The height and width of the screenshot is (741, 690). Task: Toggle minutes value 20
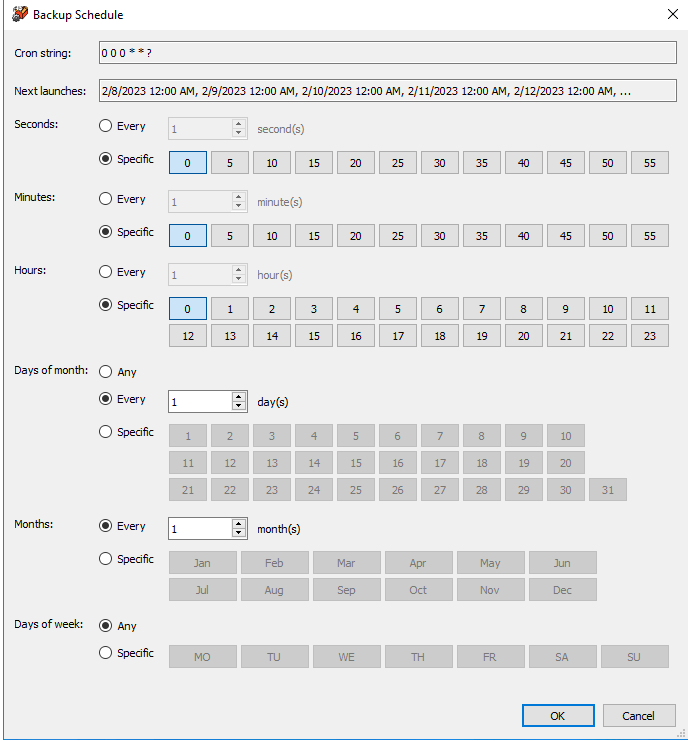(x=356, y=236)
